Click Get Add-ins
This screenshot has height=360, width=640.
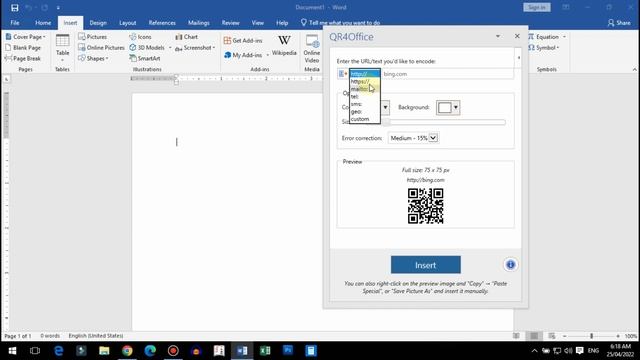pyautogui.click(x=243, y=40)
